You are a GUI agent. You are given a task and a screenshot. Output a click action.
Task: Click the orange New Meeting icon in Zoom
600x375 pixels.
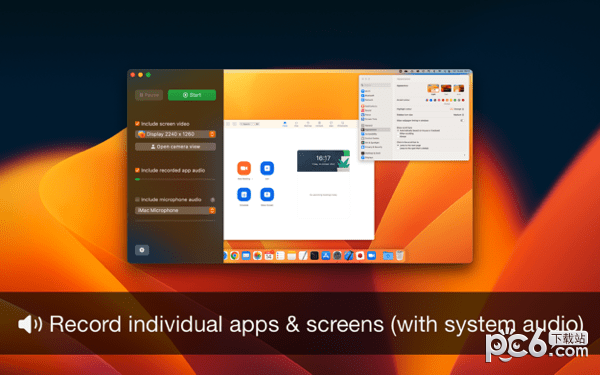(x=244, y=168)
